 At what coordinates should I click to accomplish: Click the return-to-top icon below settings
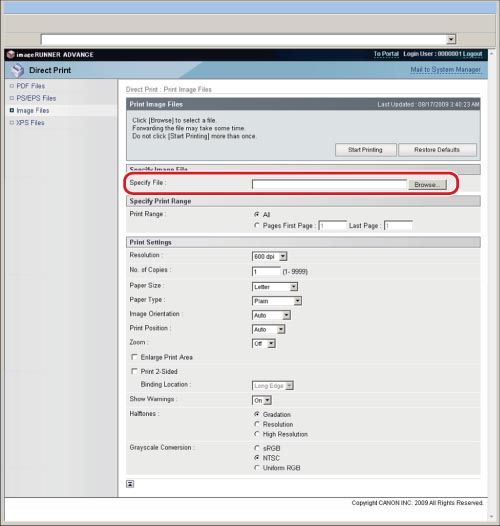tap(130, 484)
